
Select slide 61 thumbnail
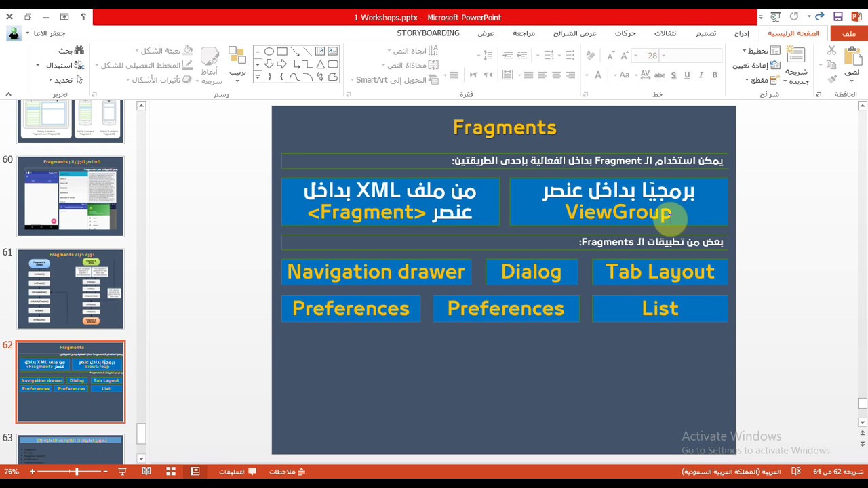tap(71, 289)
